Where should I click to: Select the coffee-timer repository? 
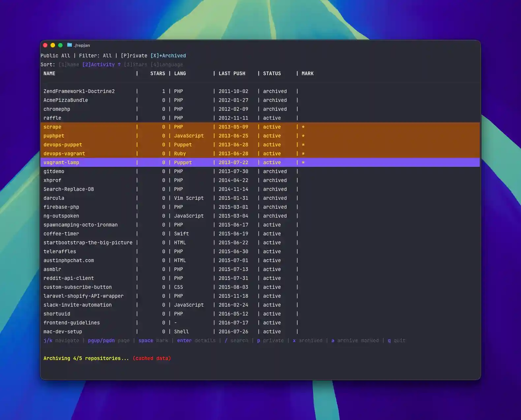(61, 234)
